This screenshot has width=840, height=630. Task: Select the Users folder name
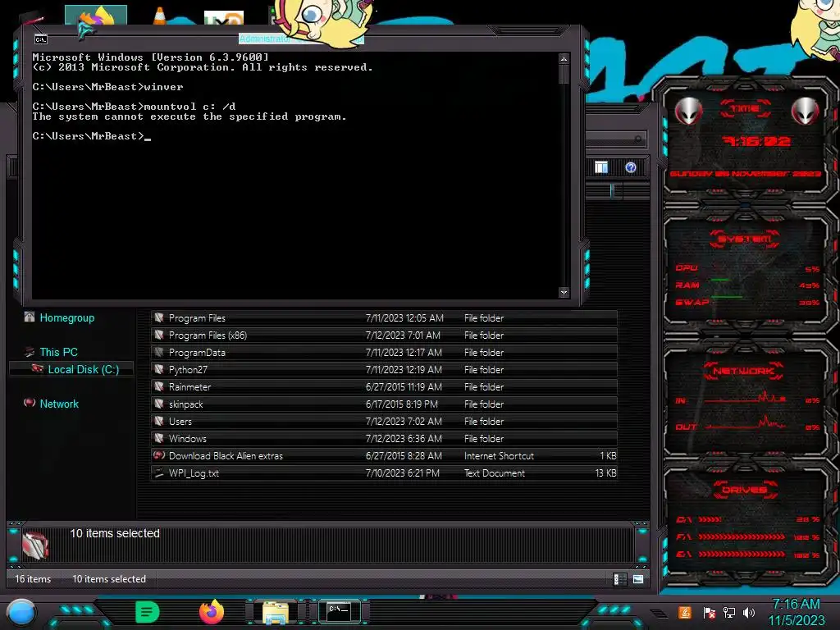point(180,421)
